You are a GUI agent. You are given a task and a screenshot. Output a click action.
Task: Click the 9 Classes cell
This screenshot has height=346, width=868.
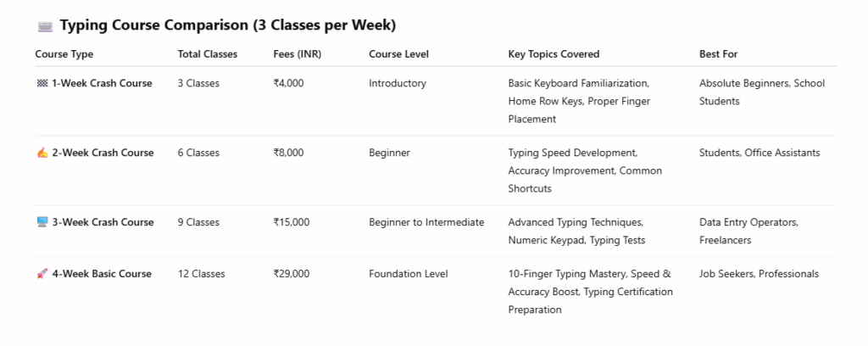tap(198, 222)
